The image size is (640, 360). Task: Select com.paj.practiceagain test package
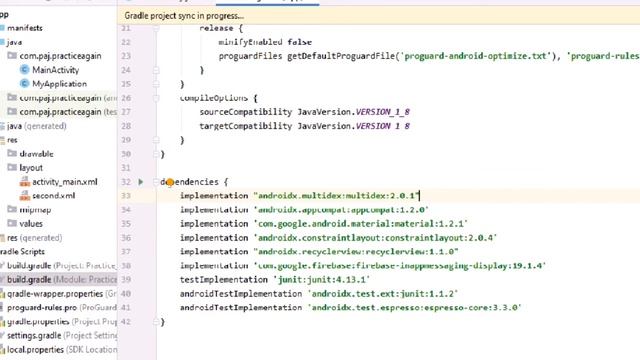coord(68,112)
